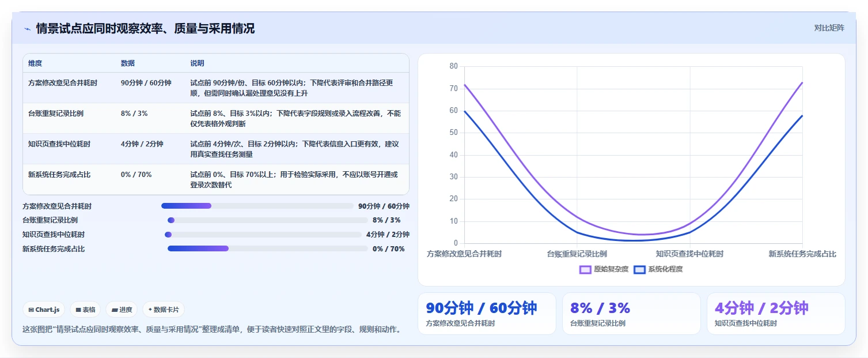Click the 说明 column header

[198, 63]
